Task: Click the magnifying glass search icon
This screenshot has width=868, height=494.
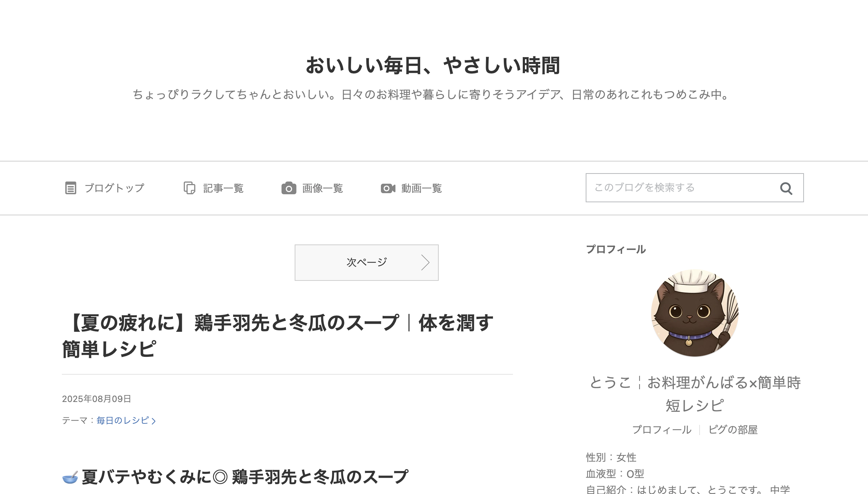Action: tap(786, 188)
